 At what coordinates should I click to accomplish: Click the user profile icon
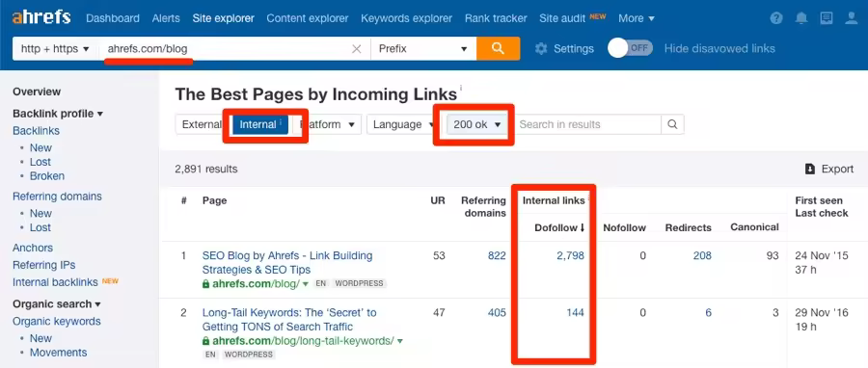(x=852, y=18)
